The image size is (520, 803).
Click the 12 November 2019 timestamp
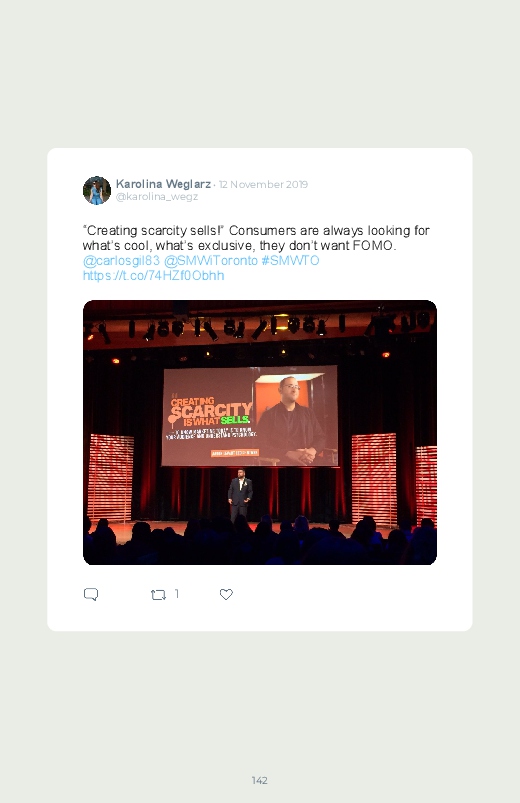263,184
